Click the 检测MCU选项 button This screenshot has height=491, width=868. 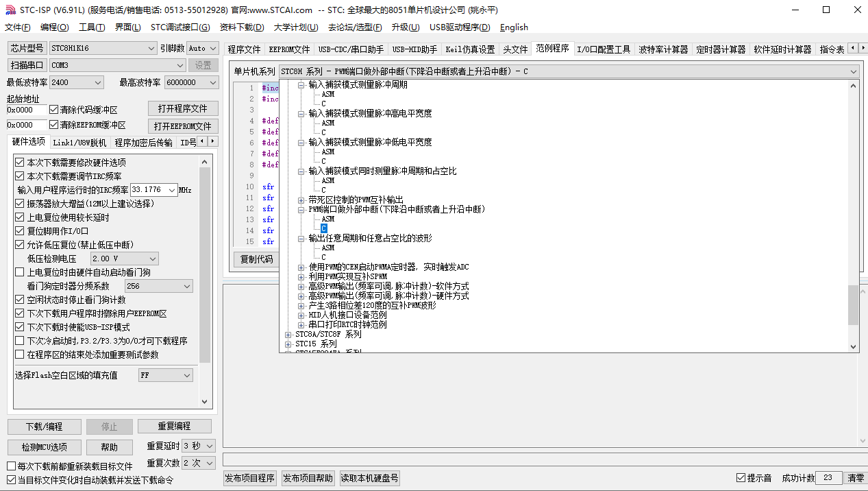(x=45, y=447)
